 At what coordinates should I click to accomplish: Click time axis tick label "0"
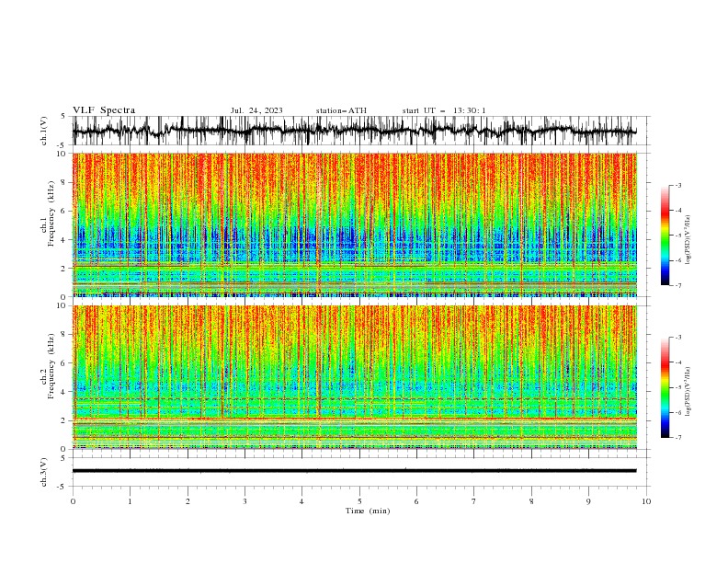[73, 501]
